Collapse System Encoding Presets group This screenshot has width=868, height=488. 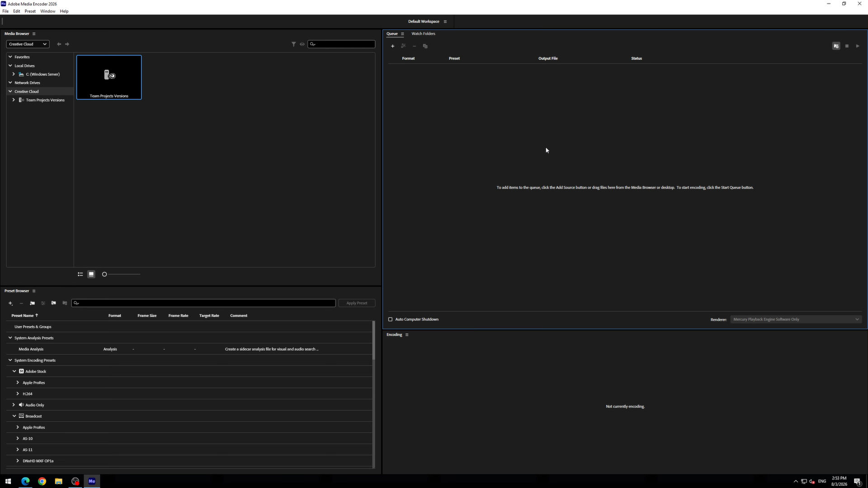click(x=10, y=360)
